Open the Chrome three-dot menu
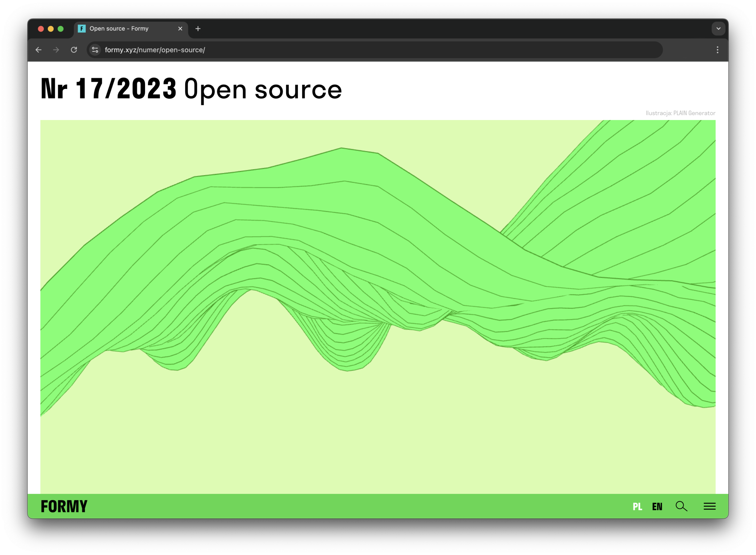 [x=717, y=50]
